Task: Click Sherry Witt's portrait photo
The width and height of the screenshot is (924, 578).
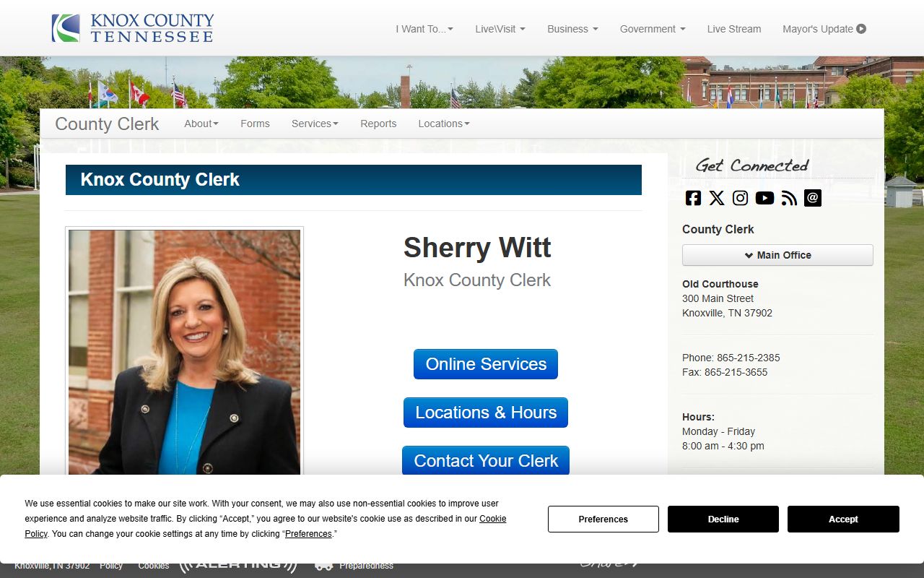Action: (x=184, y=352)
